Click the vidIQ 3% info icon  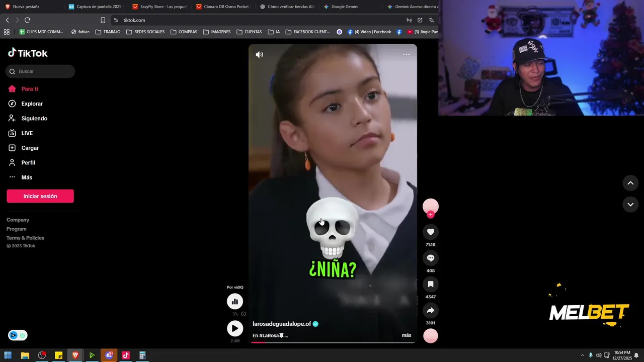[244, 314]
